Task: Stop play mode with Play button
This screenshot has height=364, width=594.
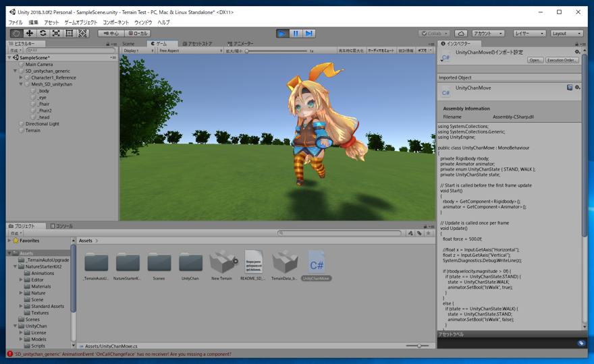Action: coord(282,33)
